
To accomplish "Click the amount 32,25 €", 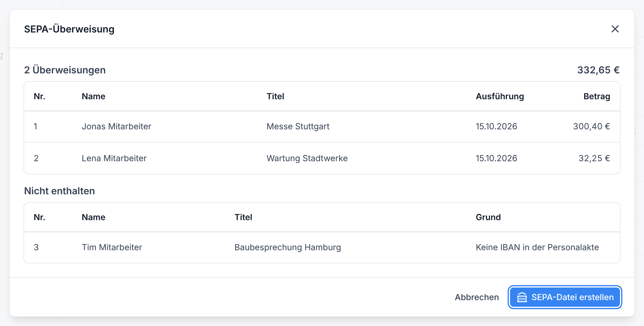I will (594, 158).
